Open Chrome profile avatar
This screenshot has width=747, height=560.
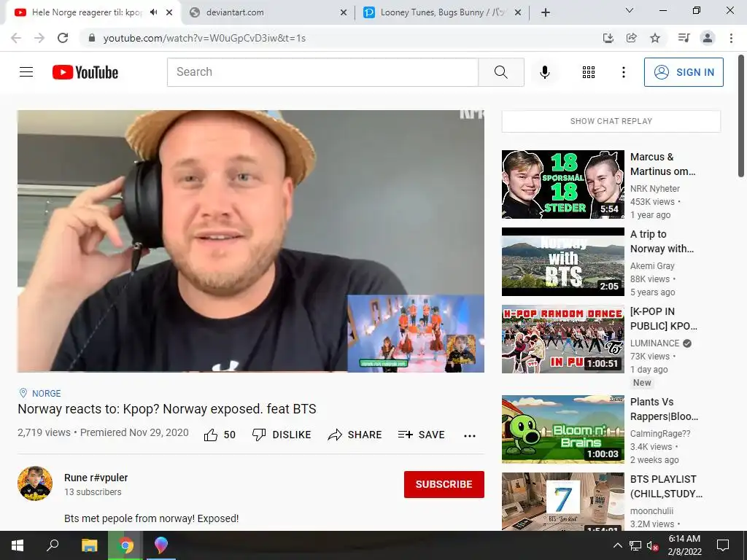pyautogui.click(x=708, y=38)
